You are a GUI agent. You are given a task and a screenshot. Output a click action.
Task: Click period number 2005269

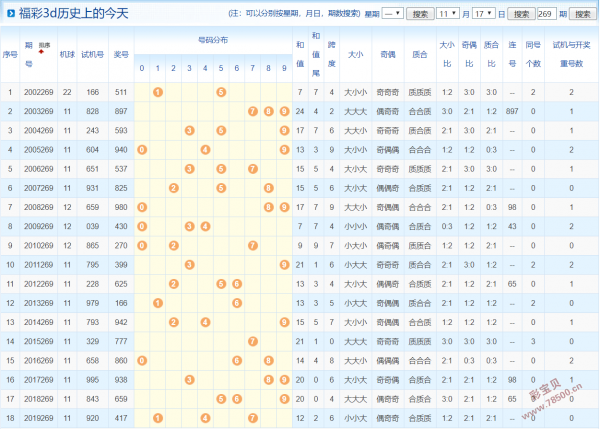pos(39,150)
